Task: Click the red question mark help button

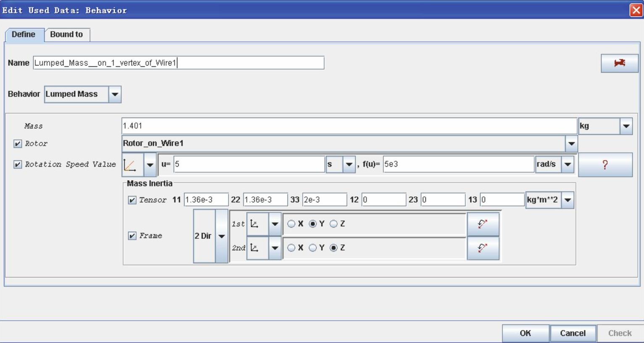Action: [x=605, y=165]
